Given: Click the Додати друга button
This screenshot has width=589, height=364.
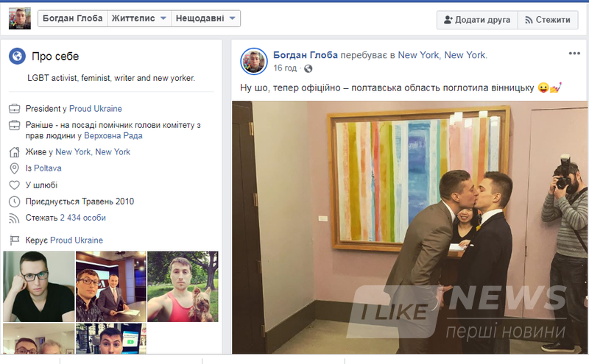Looking at the screenshot, I should coord(477,20).
